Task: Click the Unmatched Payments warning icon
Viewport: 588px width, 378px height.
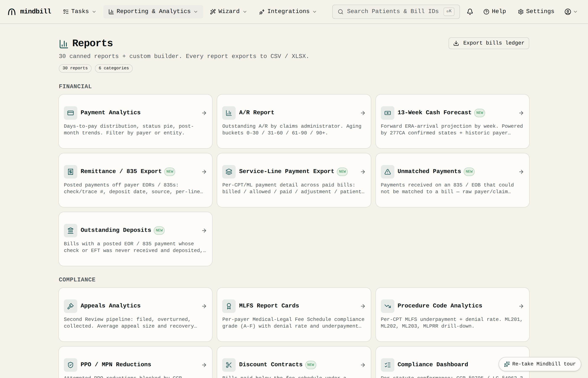Action: (387, 172)
